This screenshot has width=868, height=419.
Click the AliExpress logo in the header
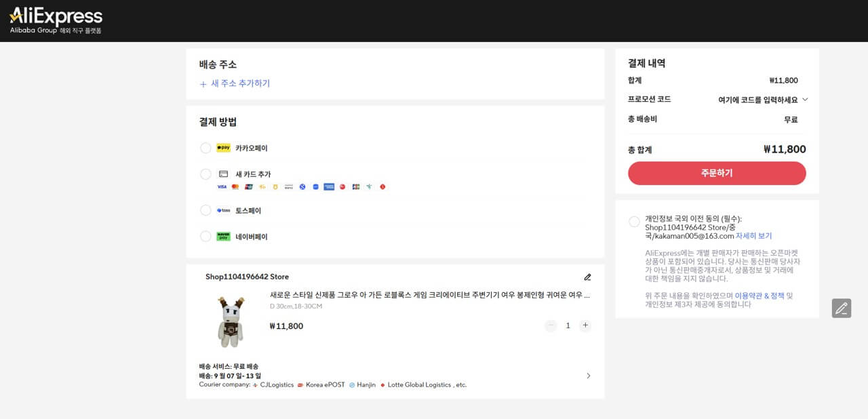pos(56,20)
